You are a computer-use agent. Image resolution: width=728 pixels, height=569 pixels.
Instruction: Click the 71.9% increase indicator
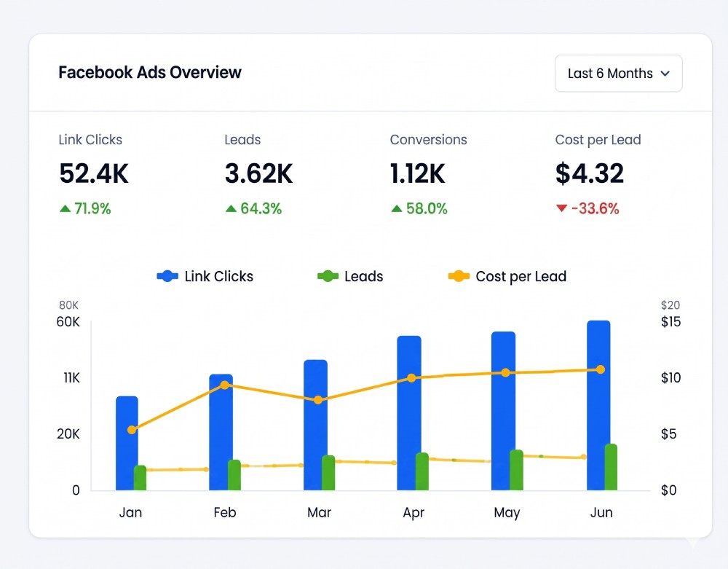pyautogui.click(x=85, y=209)
